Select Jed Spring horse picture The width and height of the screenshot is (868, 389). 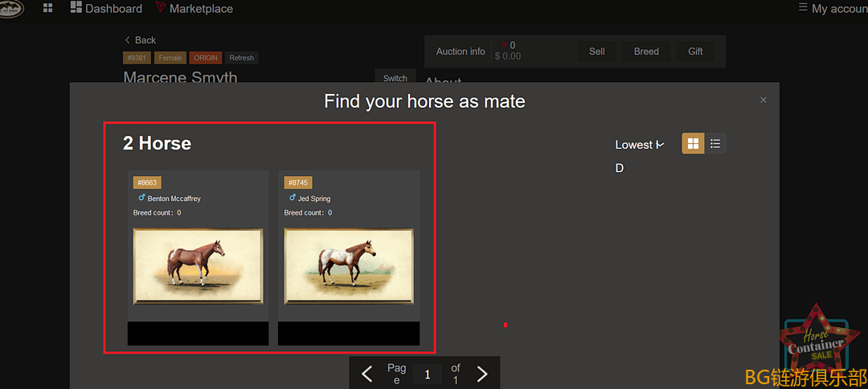pos(349,265)
